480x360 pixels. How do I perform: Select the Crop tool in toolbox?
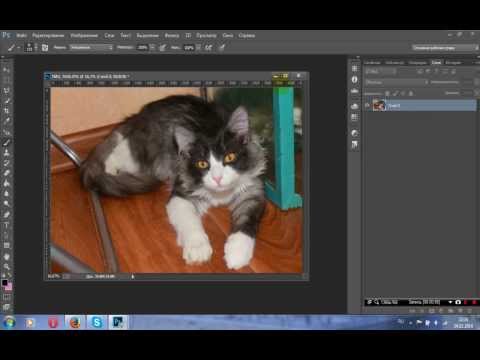[x=6, y=111]
